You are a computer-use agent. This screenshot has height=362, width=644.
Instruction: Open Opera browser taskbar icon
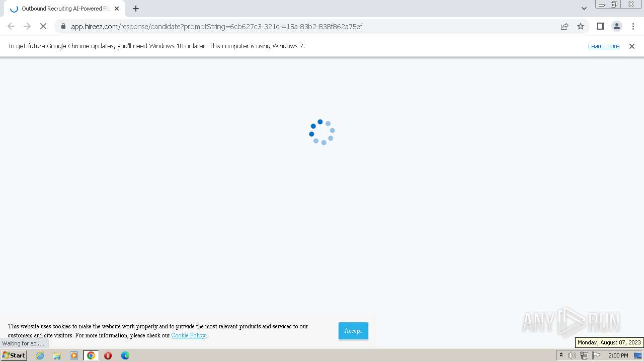tap(108, 355)
